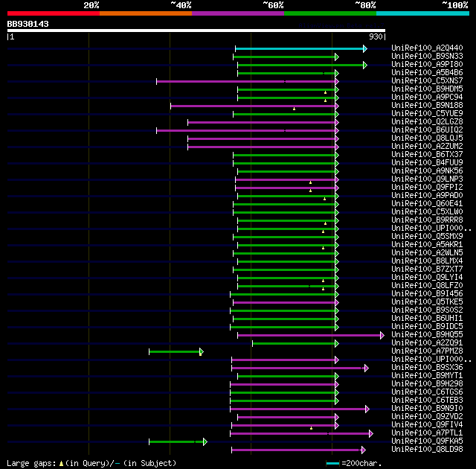Select the UniRef100_C5YUE9 label
The height and width of the screenshot is (469, 476).
click(x=427, y=114)
